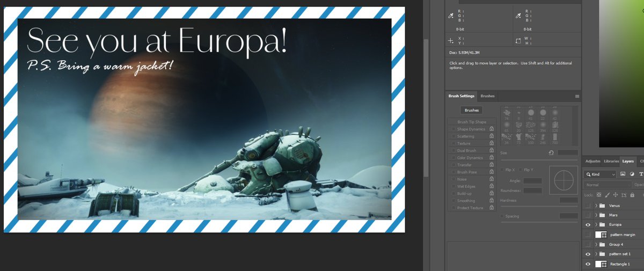The height and width of the screenshot is (271, 644).
Task: Toggle the Build-up lock icon
Action: pyautogui.click(x=492, y=193)
